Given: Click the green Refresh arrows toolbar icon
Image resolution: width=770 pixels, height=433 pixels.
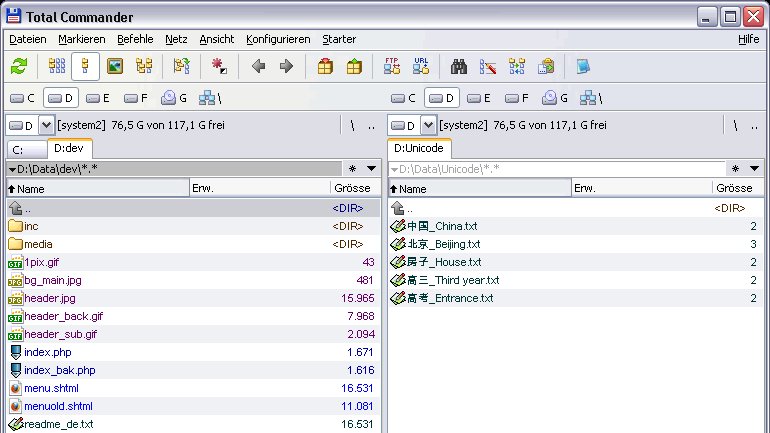Looking at the screenshot, I should (x=19, y=66).
